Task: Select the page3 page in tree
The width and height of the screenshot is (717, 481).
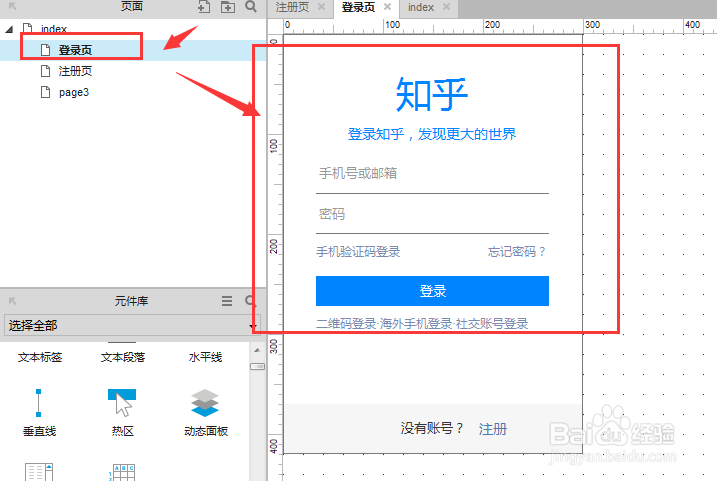Action: pyautogui.click(x=74, y=92)
